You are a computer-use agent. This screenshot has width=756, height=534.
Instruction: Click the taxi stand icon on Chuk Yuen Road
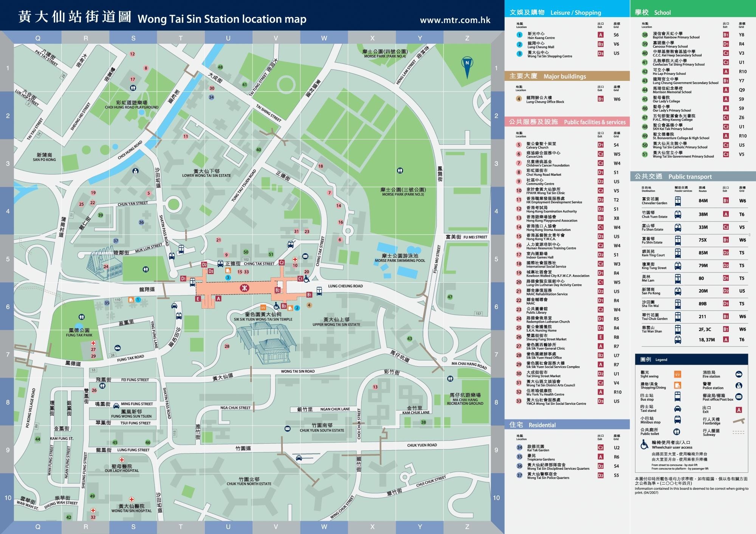click(x=299, y=458)
